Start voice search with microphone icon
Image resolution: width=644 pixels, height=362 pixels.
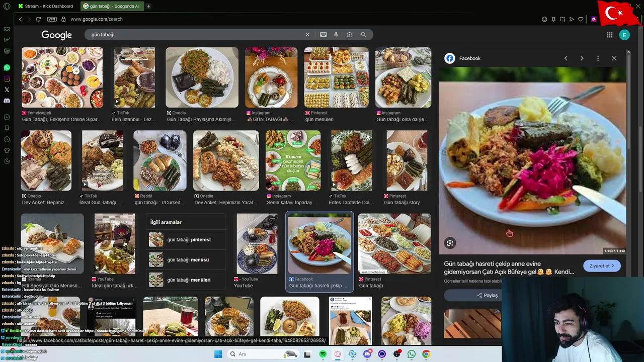click(x=336, y=35)
